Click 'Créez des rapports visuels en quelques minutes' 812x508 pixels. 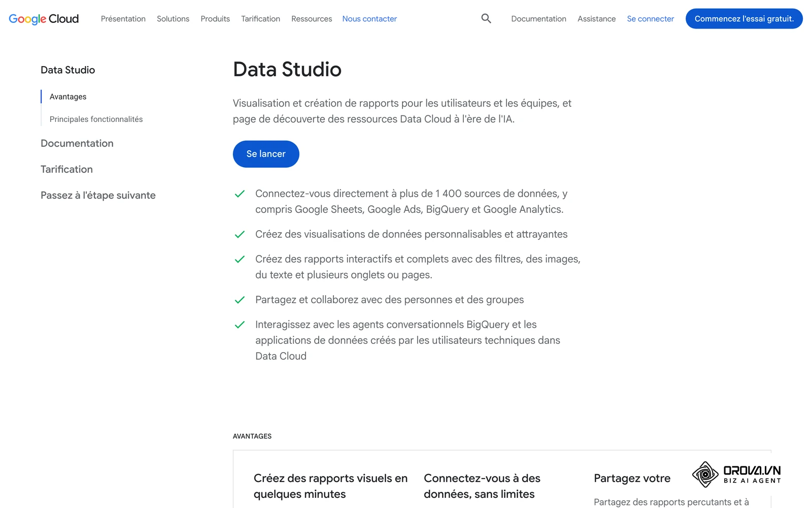point(330,486)
